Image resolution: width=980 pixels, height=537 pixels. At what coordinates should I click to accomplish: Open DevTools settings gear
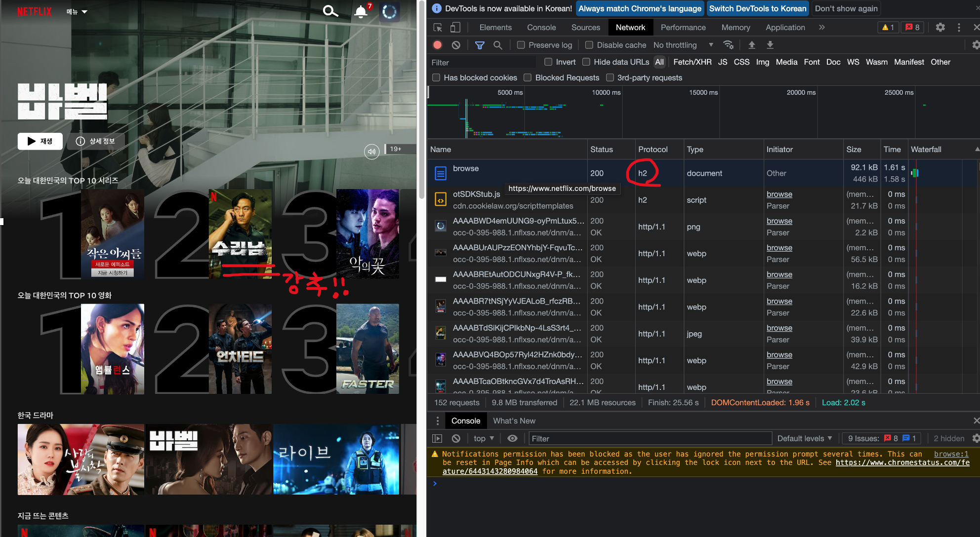click(x=940, y=28)
